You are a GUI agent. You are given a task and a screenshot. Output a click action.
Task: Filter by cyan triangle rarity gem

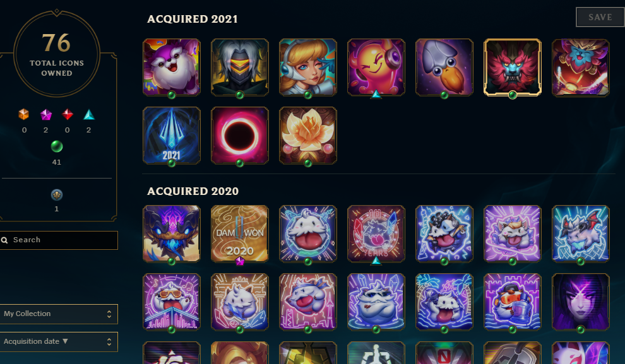pos(89,115)
